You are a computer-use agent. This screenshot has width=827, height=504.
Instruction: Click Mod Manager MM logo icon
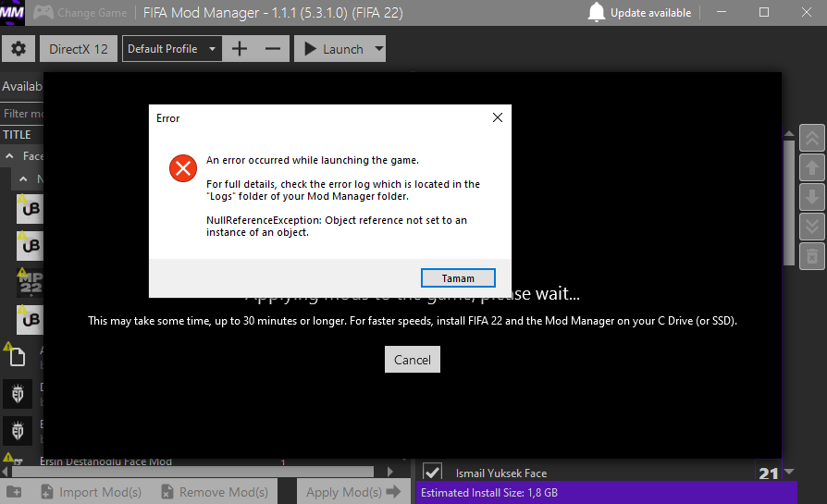click(x=12, y=13)
